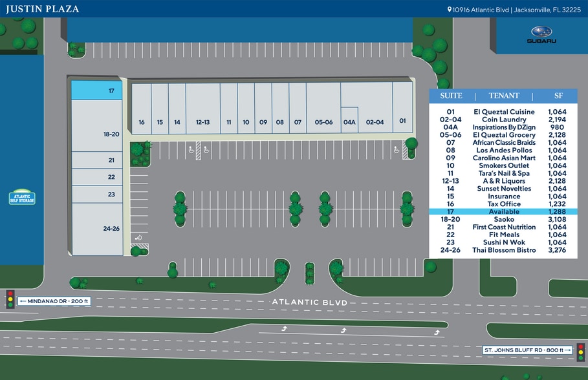The height and width of the screenshot is (380, 588).
Task: Click the handicap parking symbol near suite 01
Action: click(396, 149)
